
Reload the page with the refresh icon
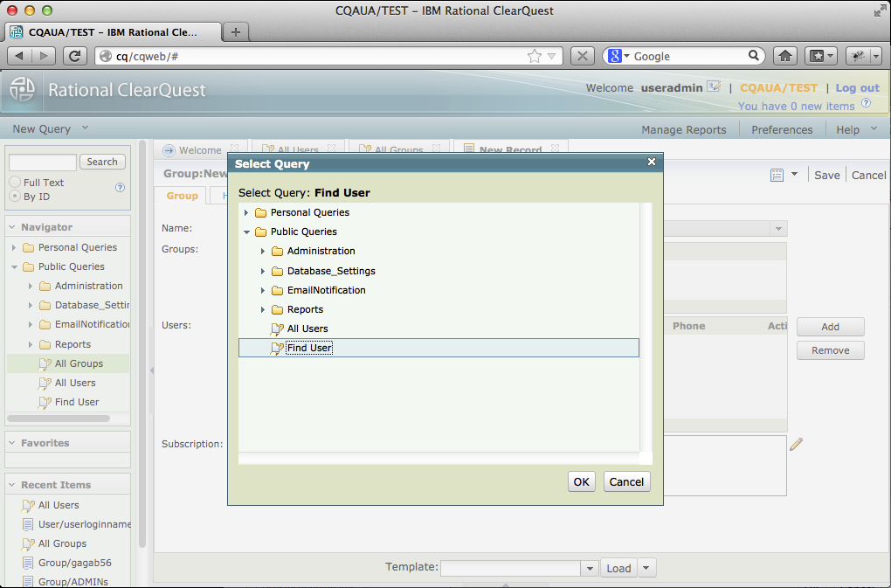pos(74,56)
